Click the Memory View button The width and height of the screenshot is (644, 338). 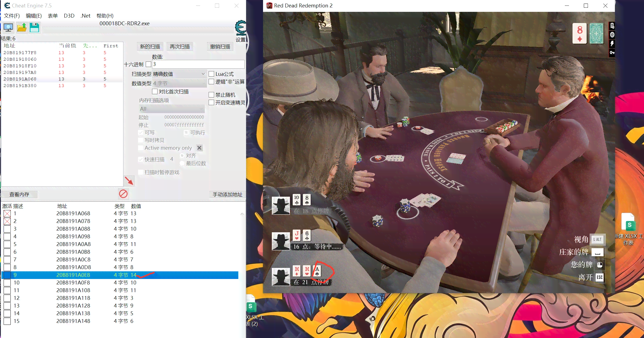pos(19,194)
